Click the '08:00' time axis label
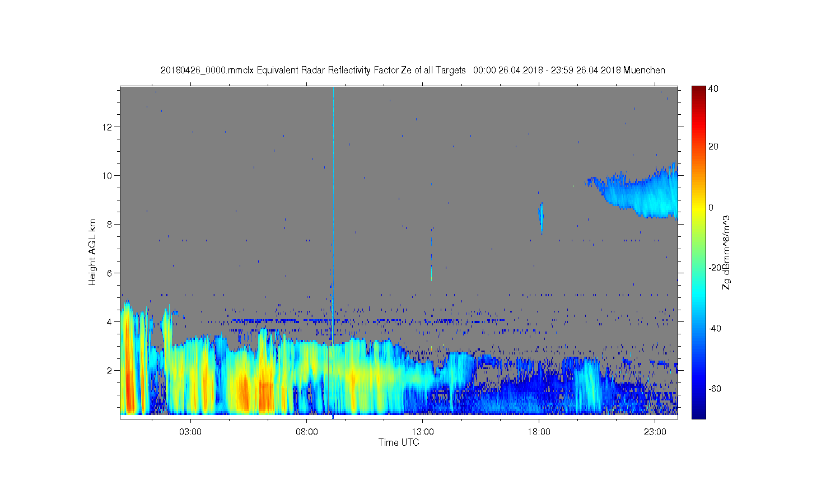The height and width of the screenshot is (504, 840). coord(307,432)
